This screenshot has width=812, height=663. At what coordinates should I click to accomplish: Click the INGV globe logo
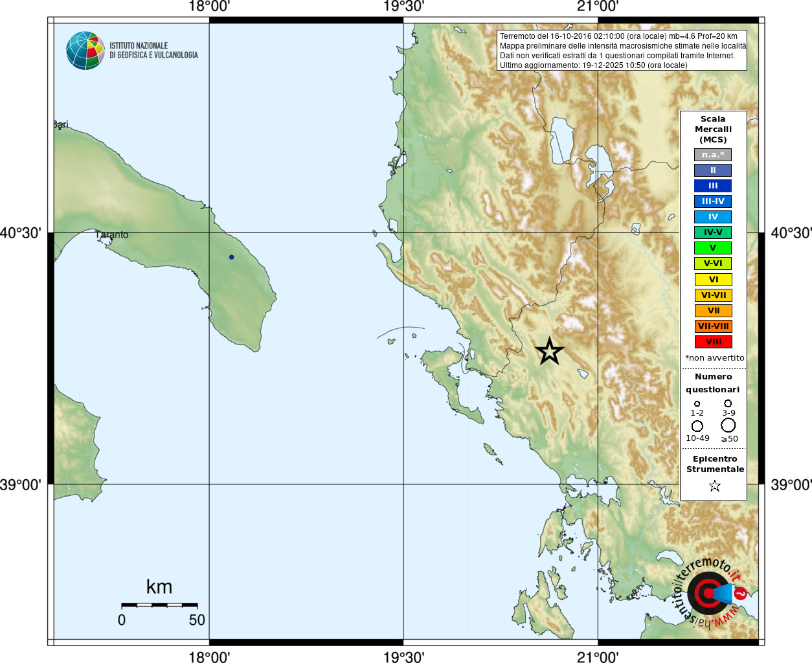pos(85,51)
